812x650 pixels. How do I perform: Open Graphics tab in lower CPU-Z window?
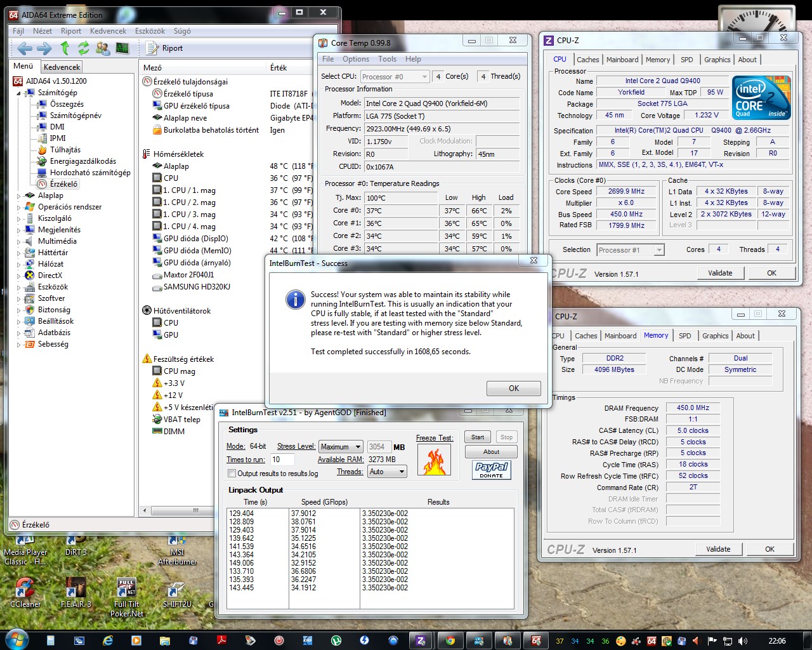click(x=716, y=336)
